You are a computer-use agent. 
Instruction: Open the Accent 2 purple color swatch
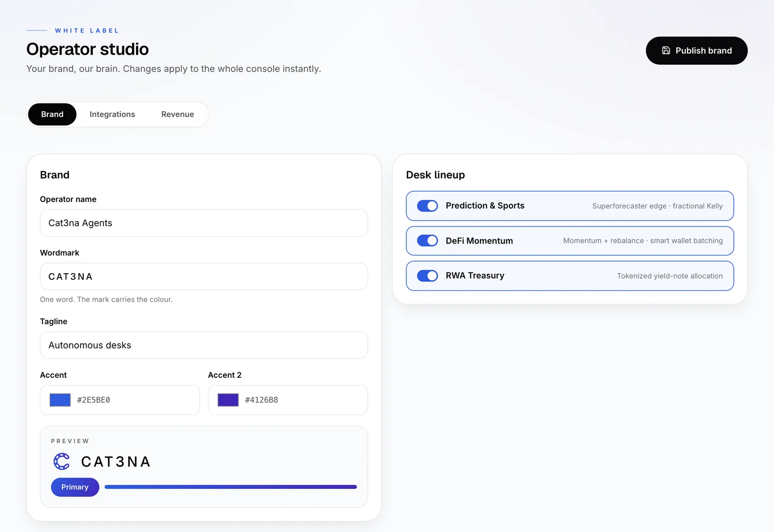pyautogui.click(x=228, y=400)
